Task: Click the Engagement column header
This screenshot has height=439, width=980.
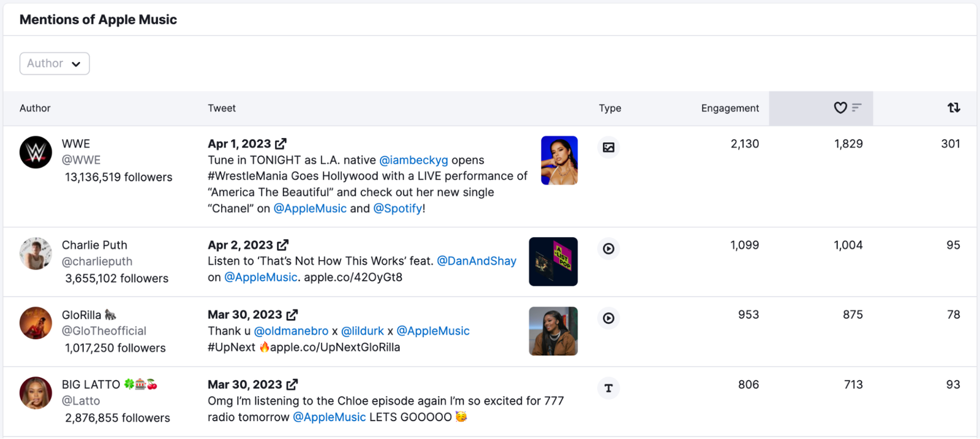Action: click(729, 108)
